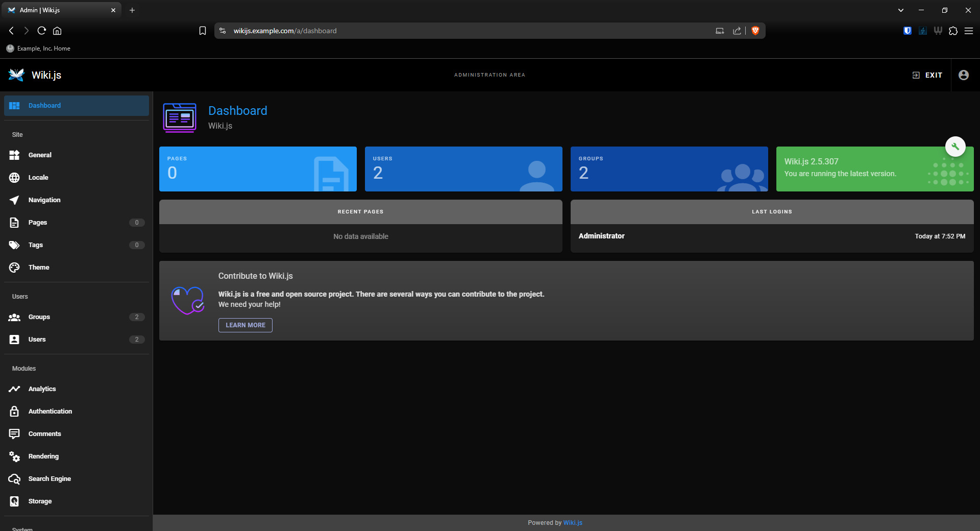Click the EXIT button in header
The height and width of the screenshot is (531, 980).
[927, 75]
